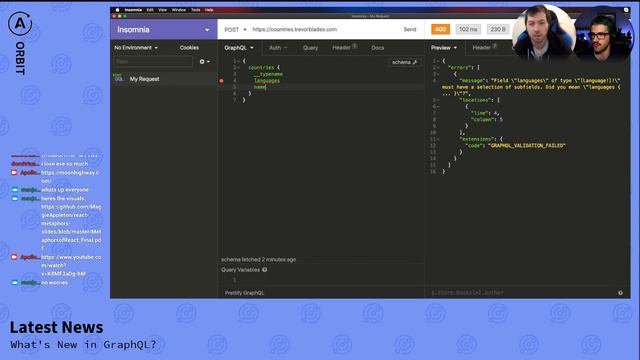Image resolution: width=640 pixels, height=360 pixels.
Task: Click the 230 B response size tag
Action: (498, 29)
